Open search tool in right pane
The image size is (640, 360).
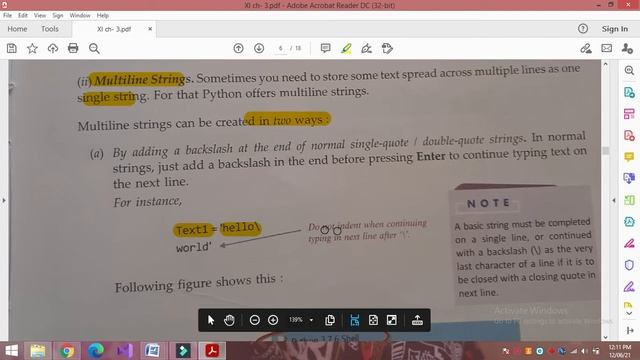(629, 70)
